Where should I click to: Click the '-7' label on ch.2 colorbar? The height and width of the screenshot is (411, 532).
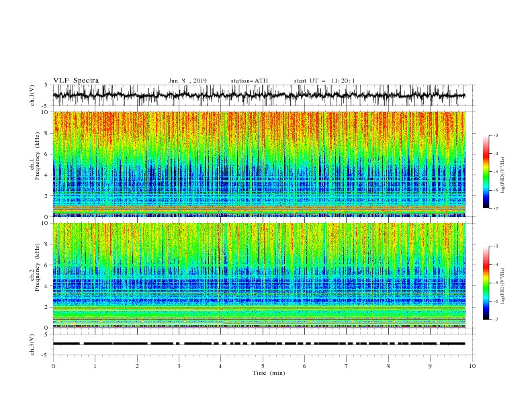pos(495,319)
